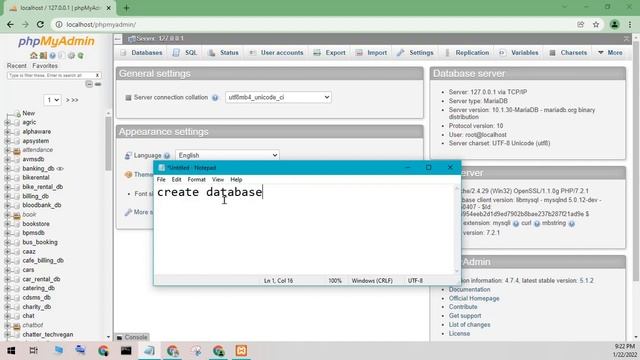The image size is (640, 360).
Task: Expand the banking_db database tree node
Action: coord(7,169)
